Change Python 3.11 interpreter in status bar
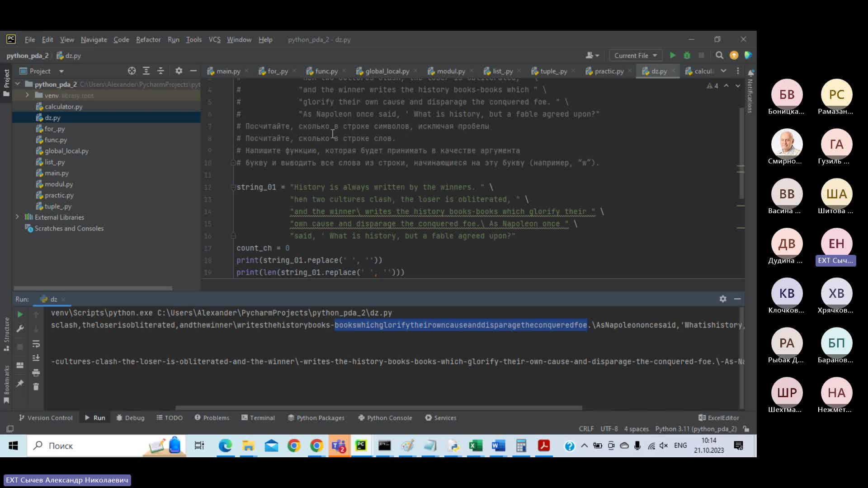Image resolution: width=868 pixels, height=488 pixels. click(696, 429)
